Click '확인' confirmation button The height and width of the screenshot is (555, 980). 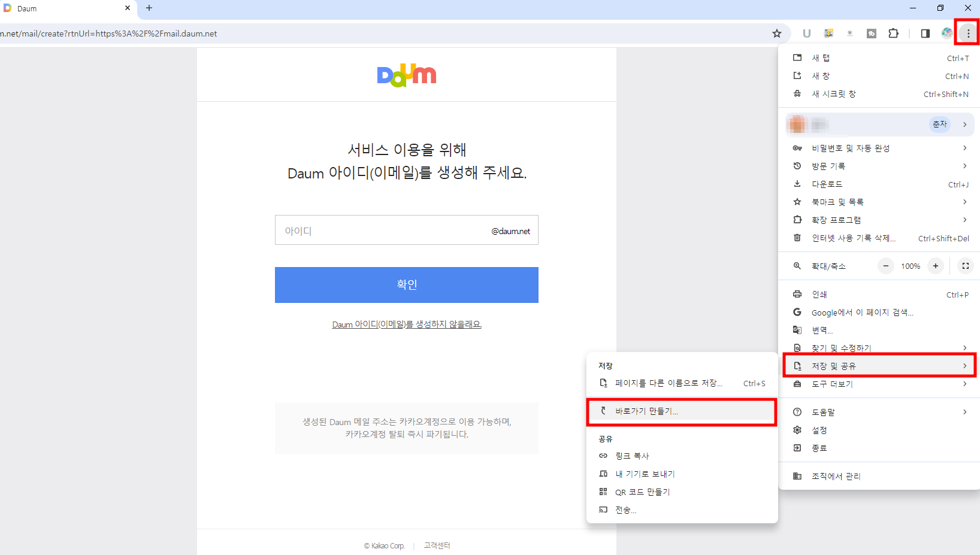[x=407, y=284]
